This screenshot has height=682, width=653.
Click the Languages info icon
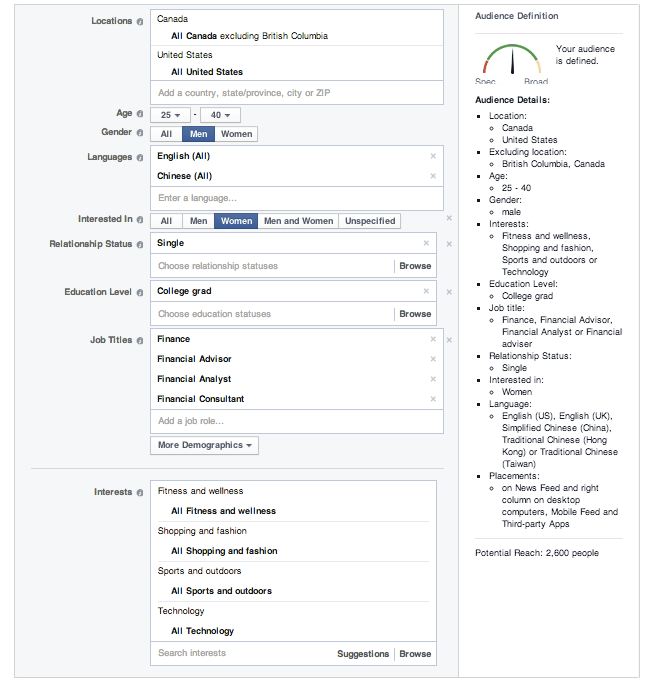click(x=140, y=157)
